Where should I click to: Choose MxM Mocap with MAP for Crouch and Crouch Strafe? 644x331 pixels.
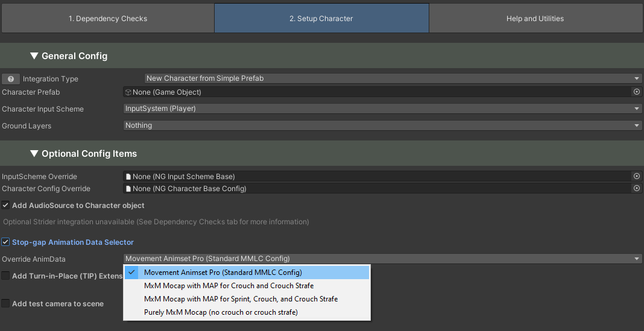pos(247,285)
